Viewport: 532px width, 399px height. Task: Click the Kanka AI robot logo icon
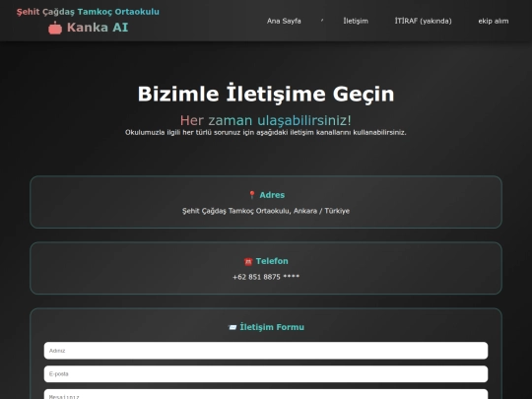(x=55, y=28)
